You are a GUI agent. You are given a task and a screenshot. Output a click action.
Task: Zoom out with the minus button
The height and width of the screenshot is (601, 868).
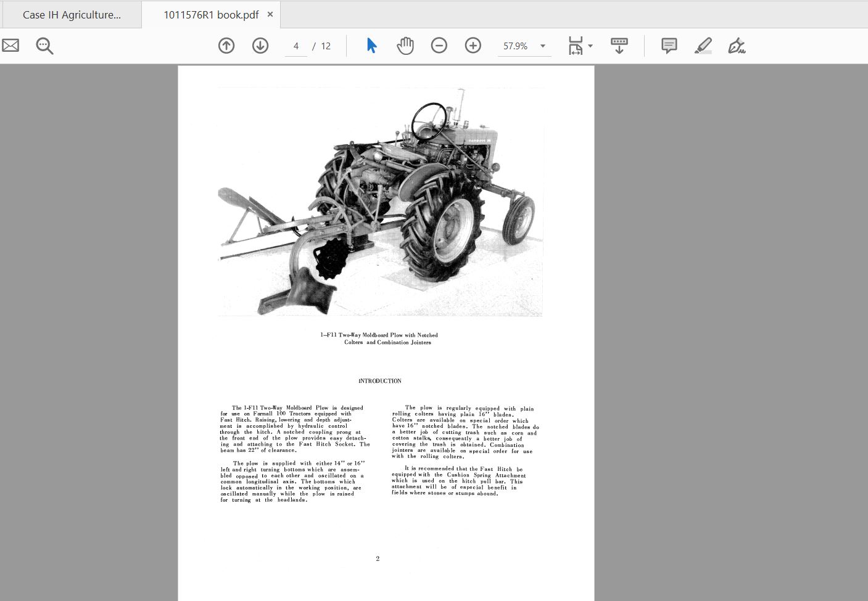(439, 46)
